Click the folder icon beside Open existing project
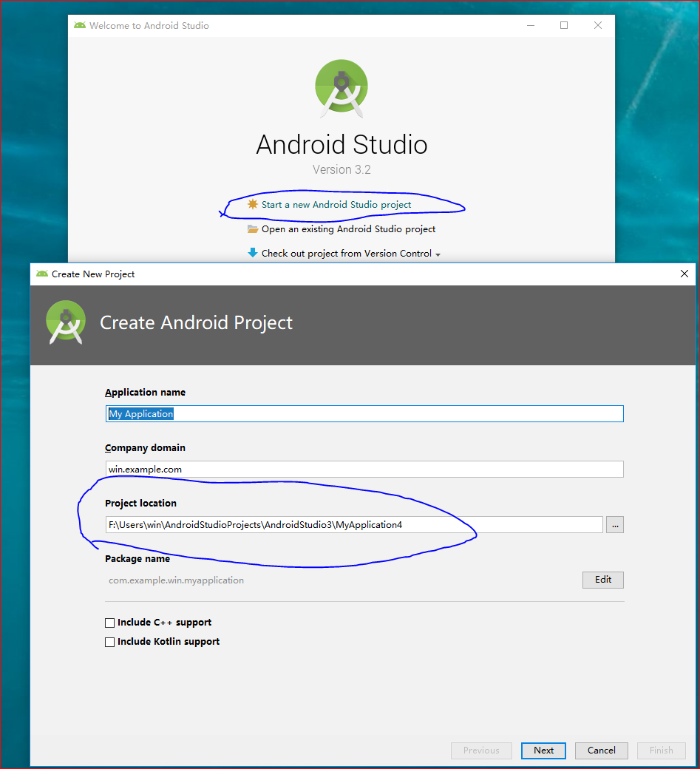The height and width of the screenshot is (769, 700). click(x=253, y=229)
